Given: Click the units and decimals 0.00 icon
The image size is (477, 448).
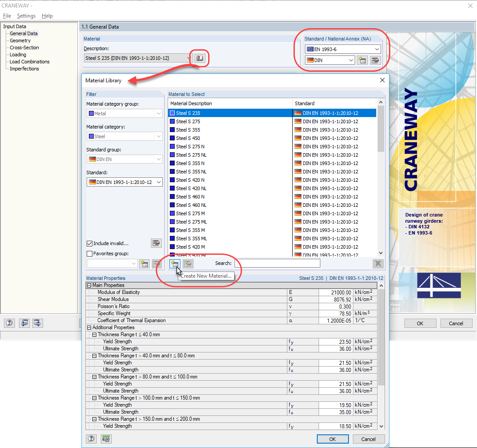Looking at the screenshot, I should [106, 439].
